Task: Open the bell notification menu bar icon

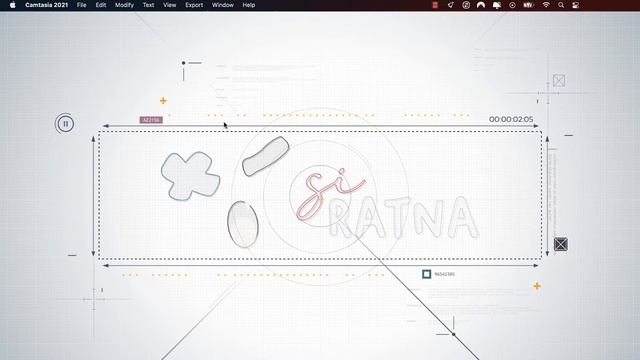Action: 497,5
